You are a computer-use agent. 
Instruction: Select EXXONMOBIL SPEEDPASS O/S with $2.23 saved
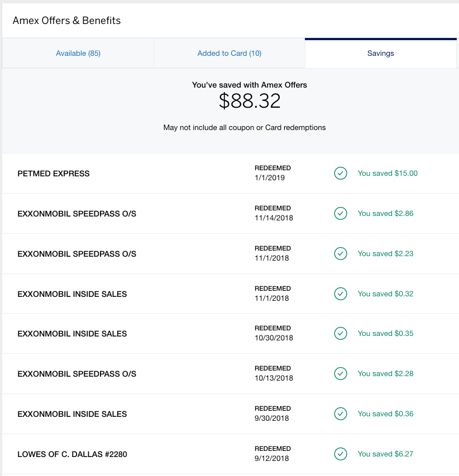tap(77, 254)
